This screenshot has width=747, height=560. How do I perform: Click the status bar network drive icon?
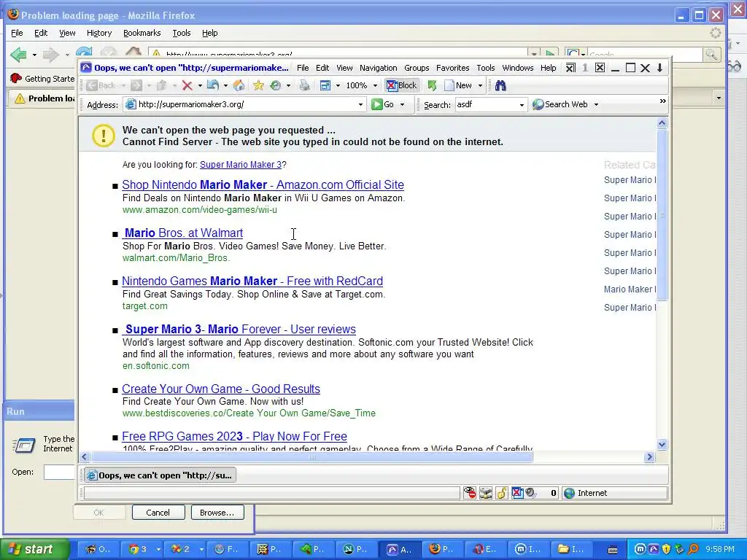[485, 493]
